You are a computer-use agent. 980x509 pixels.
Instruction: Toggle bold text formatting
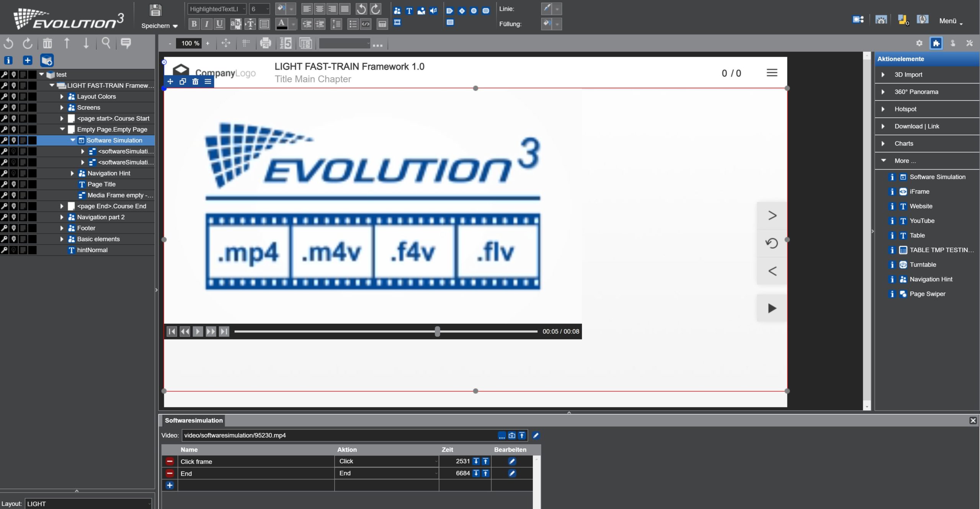pos(194,24)
